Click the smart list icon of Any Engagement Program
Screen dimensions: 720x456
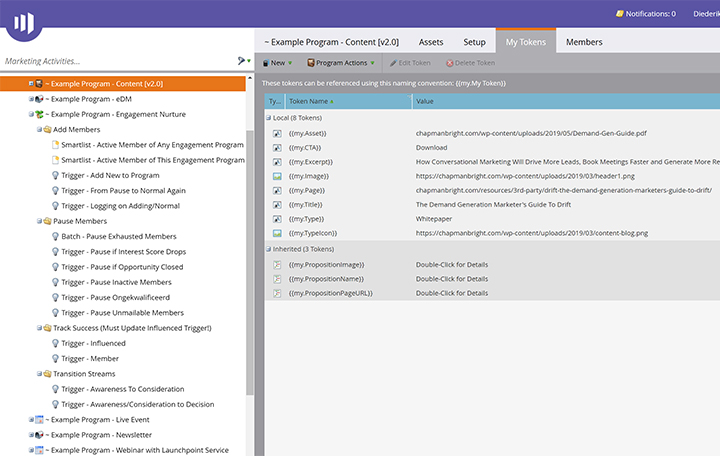[56, 145]
